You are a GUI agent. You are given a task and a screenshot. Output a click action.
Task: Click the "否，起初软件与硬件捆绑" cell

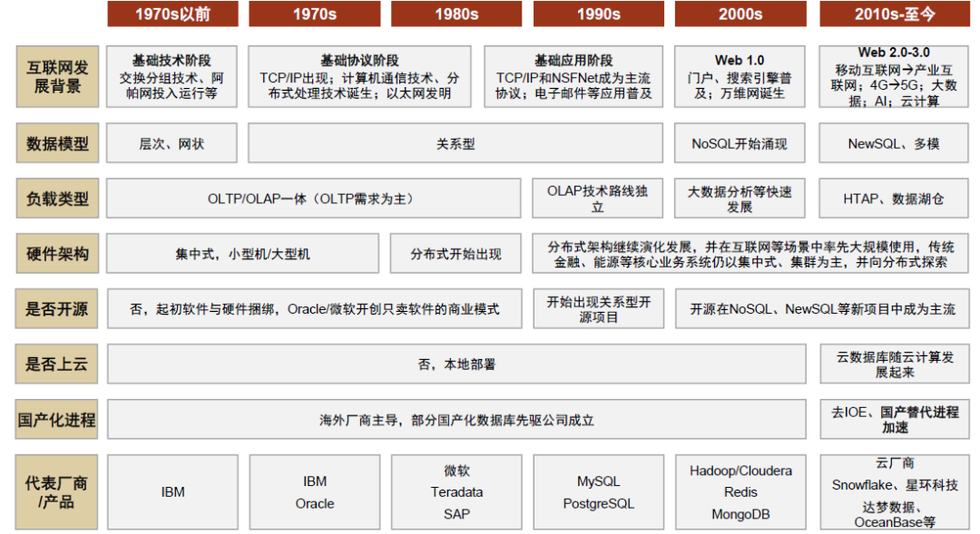314,308
